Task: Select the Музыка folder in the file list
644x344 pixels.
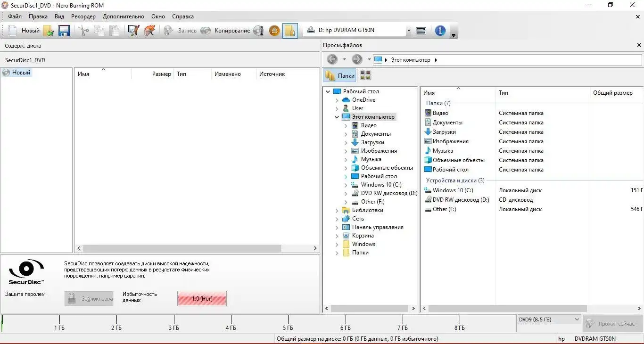Action: pyautogui.click(x=443, y=151)
